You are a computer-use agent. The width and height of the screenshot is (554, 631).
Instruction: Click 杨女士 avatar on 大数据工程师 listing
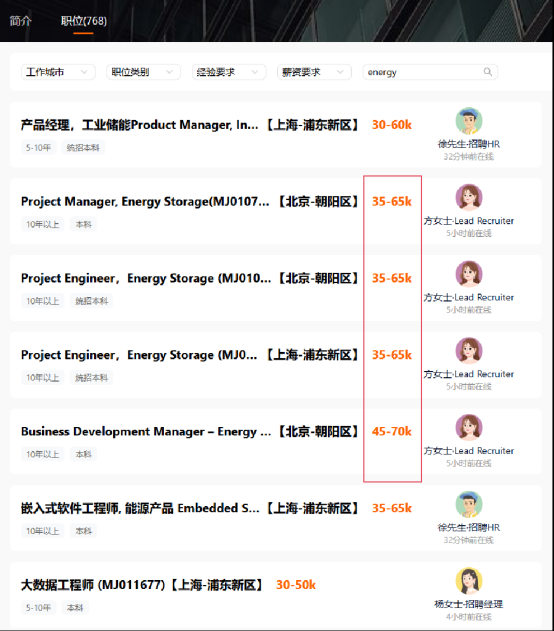pyautogui.click(x=469, y=581)
